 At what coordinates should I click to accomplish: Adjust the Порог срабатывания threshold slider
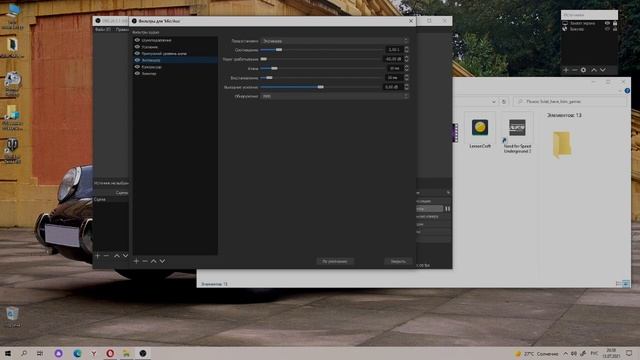(x=322, y=59)
